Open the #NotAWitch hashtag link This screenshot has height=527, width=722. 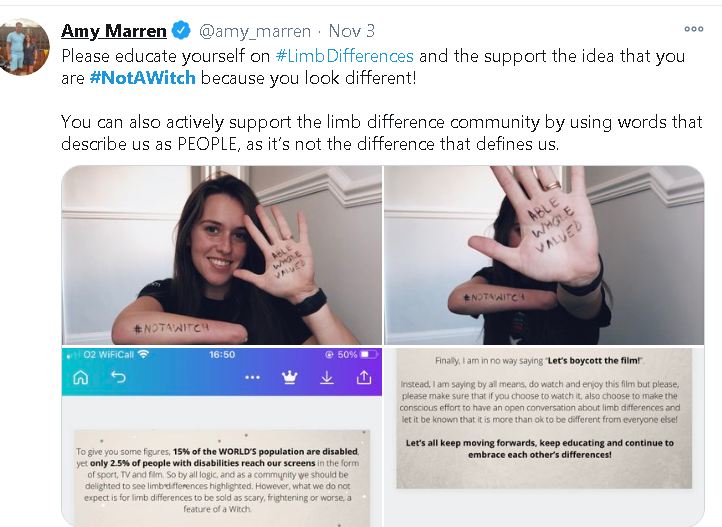pos(142,78)
